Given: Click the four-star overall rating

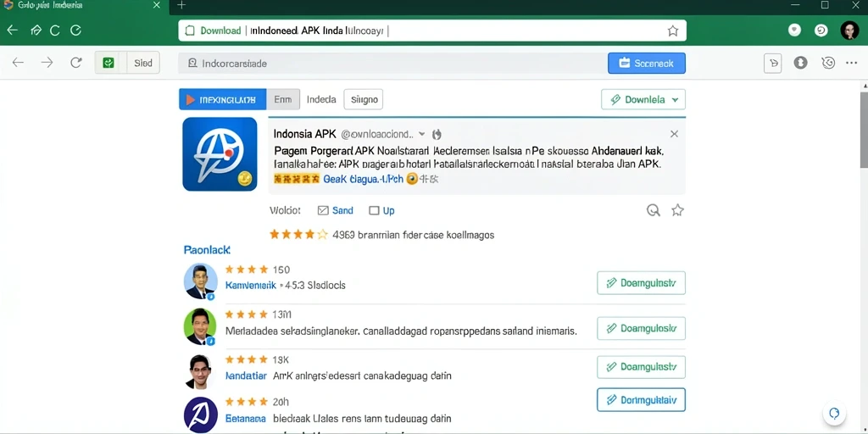Looking at the screenshot, I should [298, 235].
